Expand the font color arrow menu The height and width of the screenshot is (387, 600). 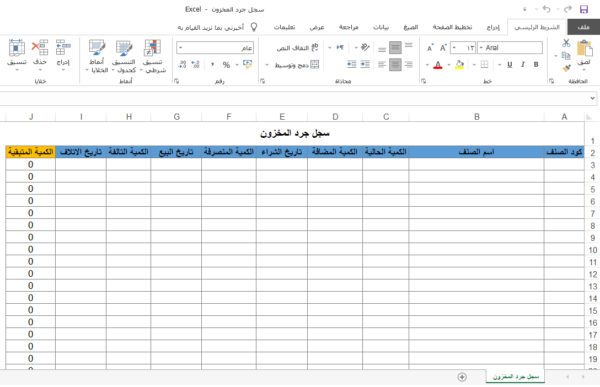point(427,65)
